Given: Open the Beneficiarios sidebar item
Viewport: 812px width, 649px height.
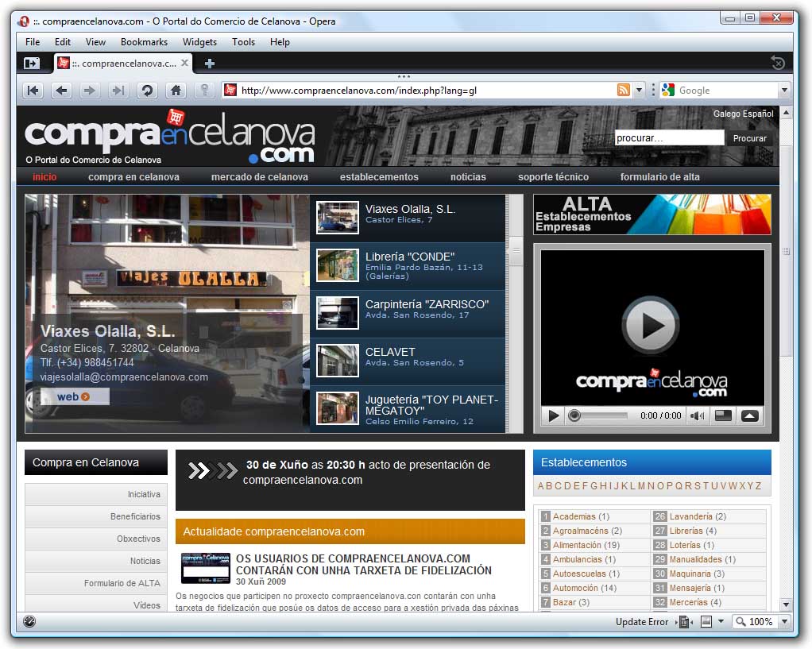Looking at the screenshot, I should tap(96, 516).
